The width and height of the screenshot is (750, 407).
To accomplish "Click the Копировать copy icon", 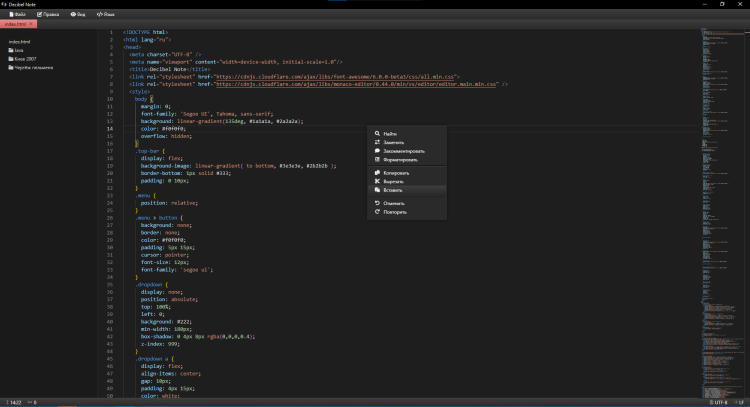I will coord(376,172).
